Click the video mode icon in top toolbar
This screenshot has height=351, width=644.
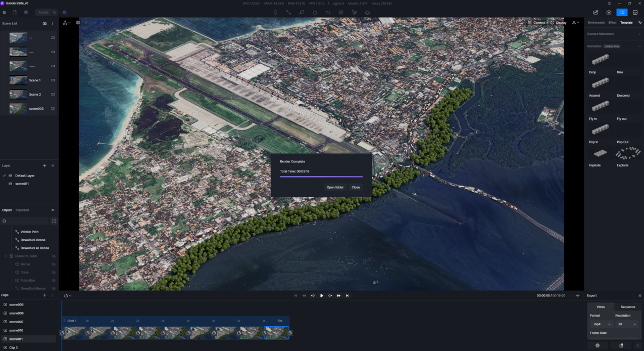click(622, 13)
